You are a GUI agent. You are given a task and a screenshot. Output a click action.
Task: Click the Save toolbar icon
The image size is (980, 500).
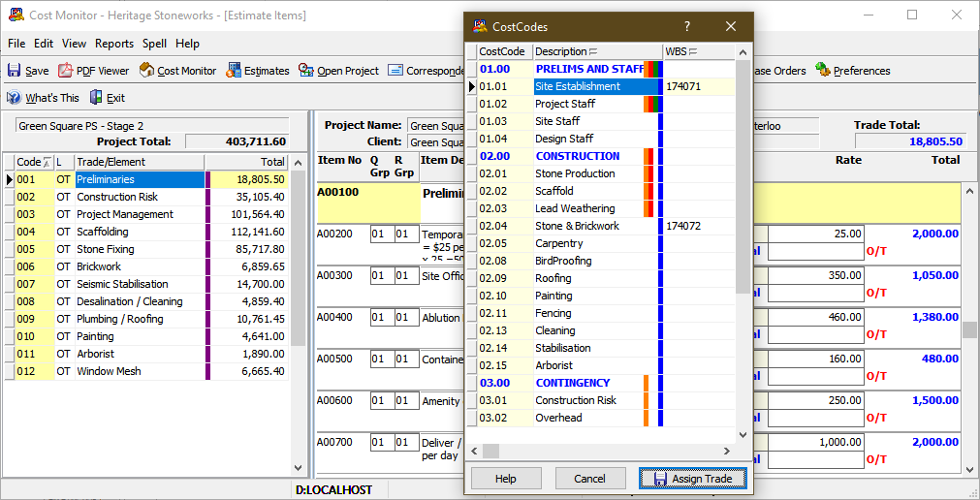click(x=14, y=71)
